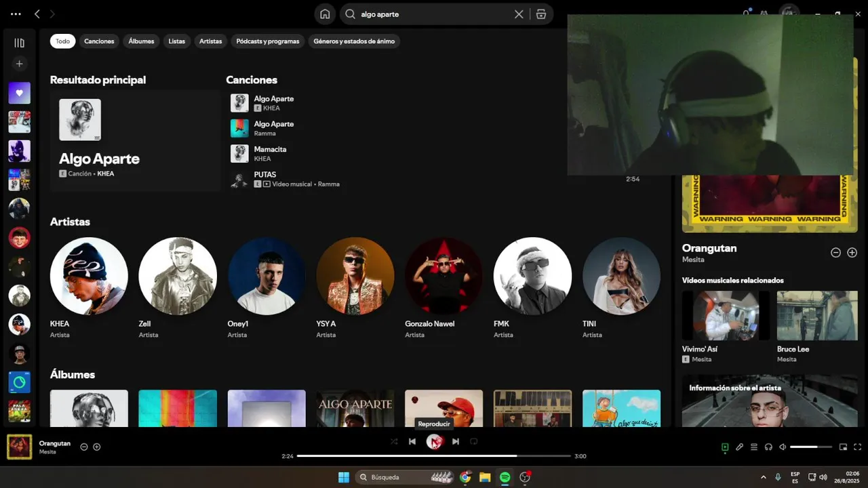Click the search field with algo aparte
The height and width of the screenshot is (488, 868).
(x=434, y=14)
